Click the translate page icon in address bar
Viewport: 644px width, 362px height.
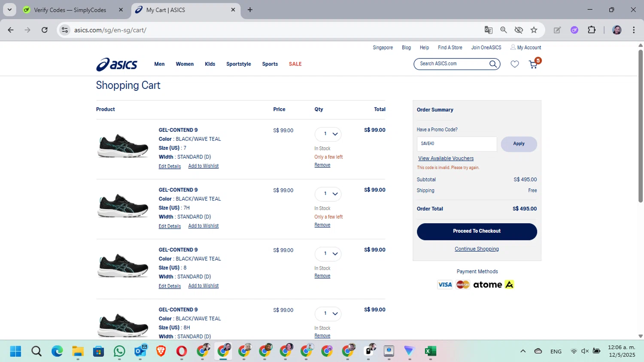pos(489,30)
